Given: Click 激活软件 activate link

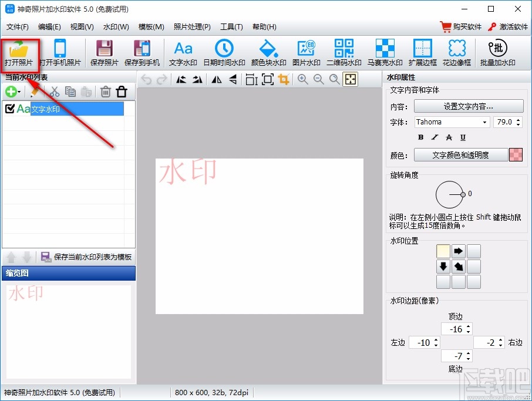Looking at the screenshot, I should 508,27.
